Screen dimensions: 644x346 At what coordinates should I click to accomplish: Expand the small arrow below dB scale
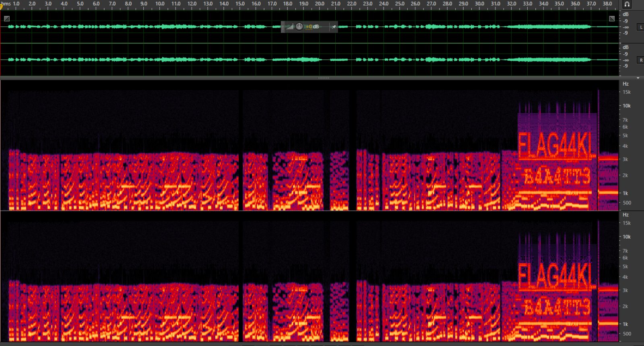click(x=638, y=78)
